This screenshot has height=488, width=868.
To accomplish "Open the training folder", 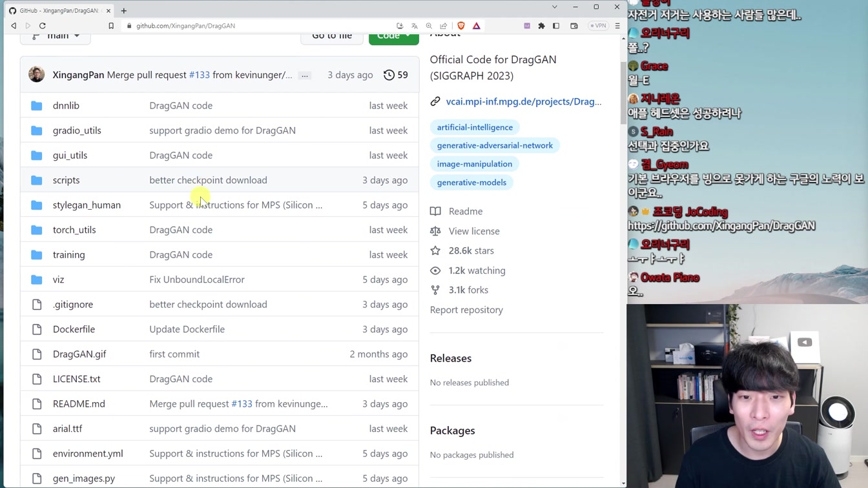I will pos(68,254).
